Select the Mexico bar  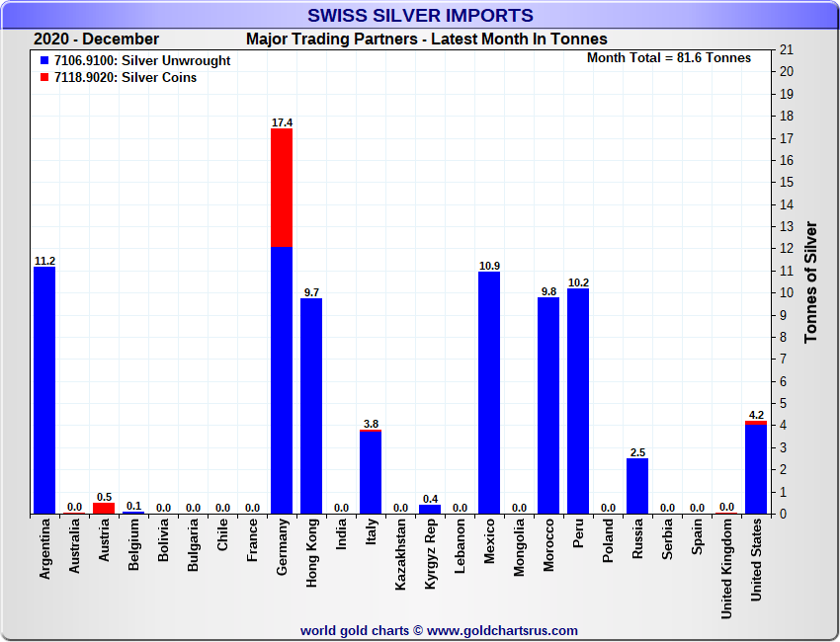click(x=489, y=393)
